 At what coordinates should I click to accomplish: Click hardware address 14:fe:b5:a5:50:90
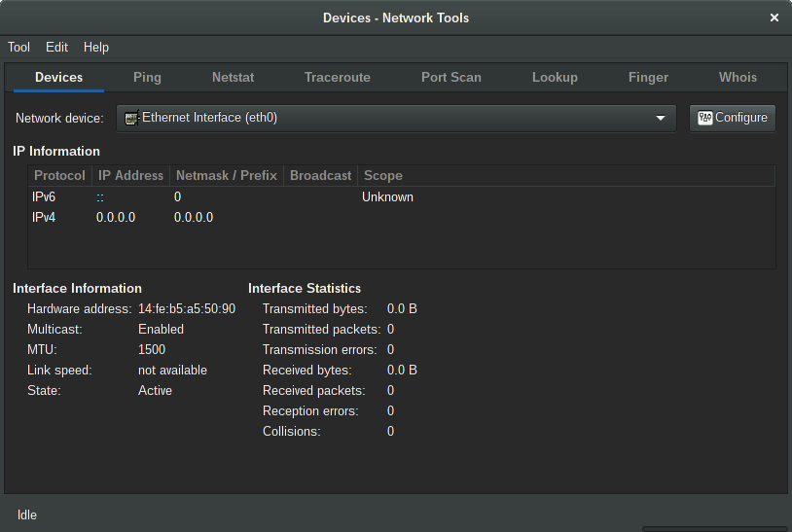(187, 309)
